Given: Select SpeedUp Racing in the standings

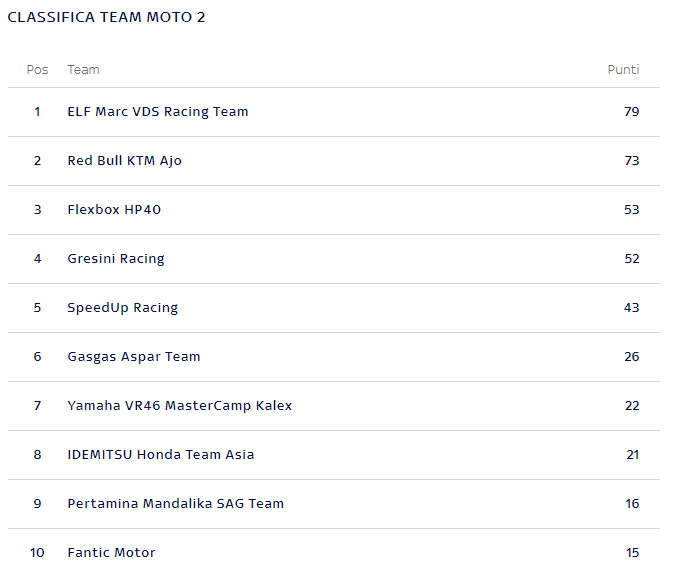Looking at the screenshot, I should coord(123,308).
